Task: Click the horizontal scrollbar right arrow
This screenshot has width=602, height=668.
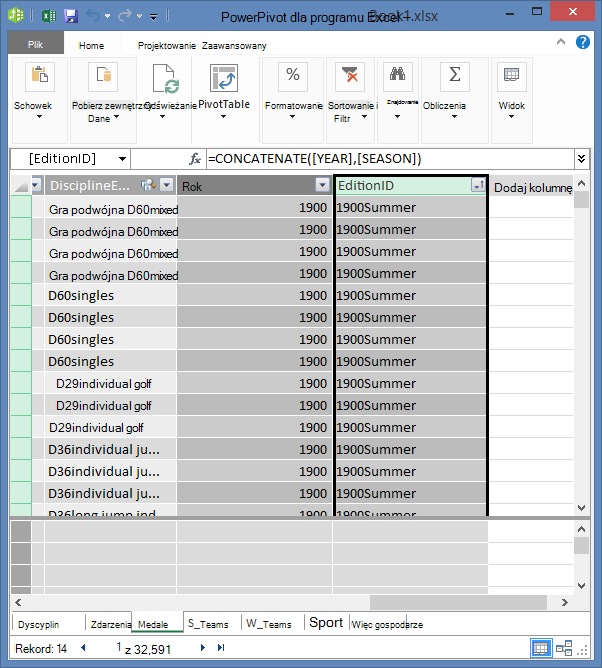Action: [x=565, y=602]
